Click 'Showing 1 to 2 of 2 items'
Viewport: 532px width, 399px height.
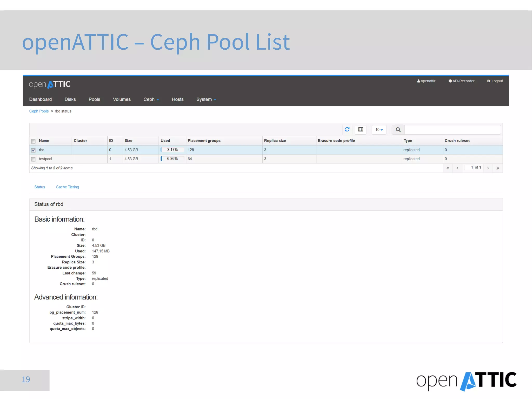[x=52, y=168]
